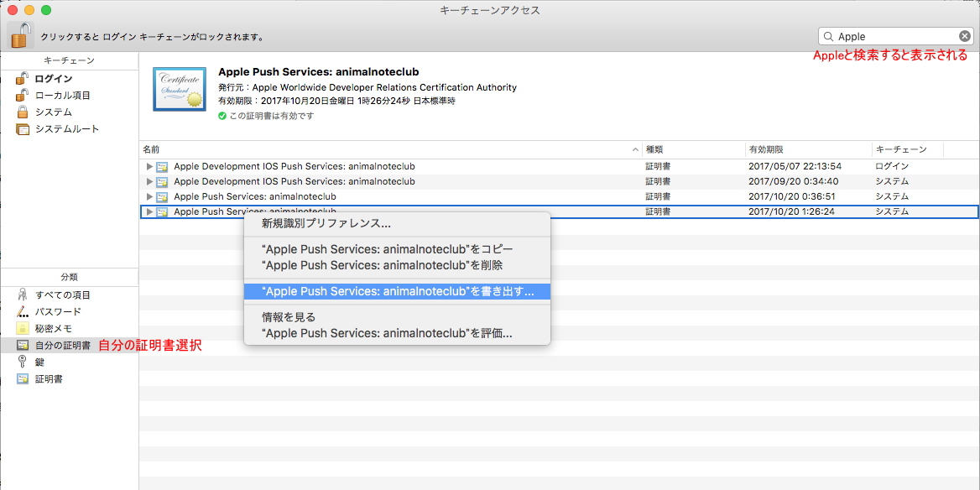Choose 新規識別プリファレンス... from the context menu

(x=397, y=224)
